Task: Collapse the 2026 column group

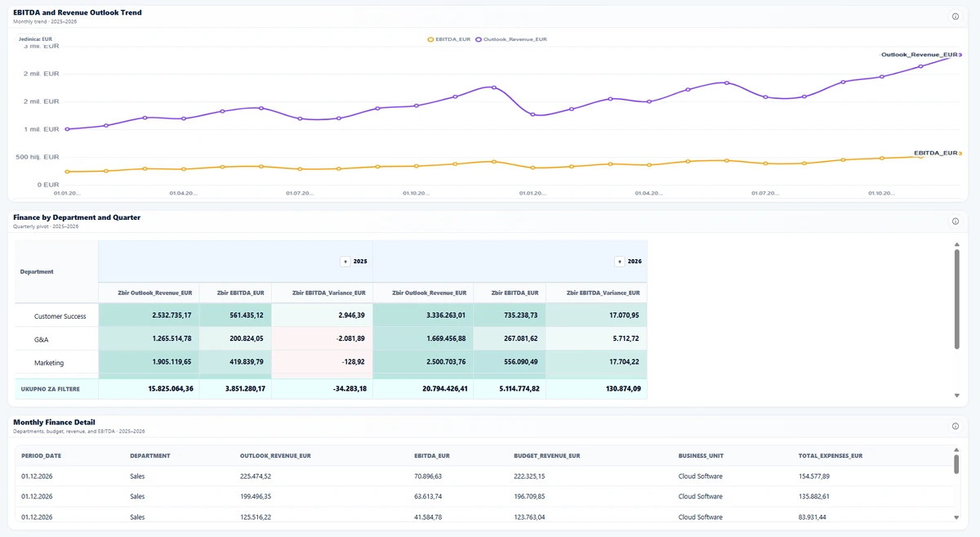Action: 620,262
